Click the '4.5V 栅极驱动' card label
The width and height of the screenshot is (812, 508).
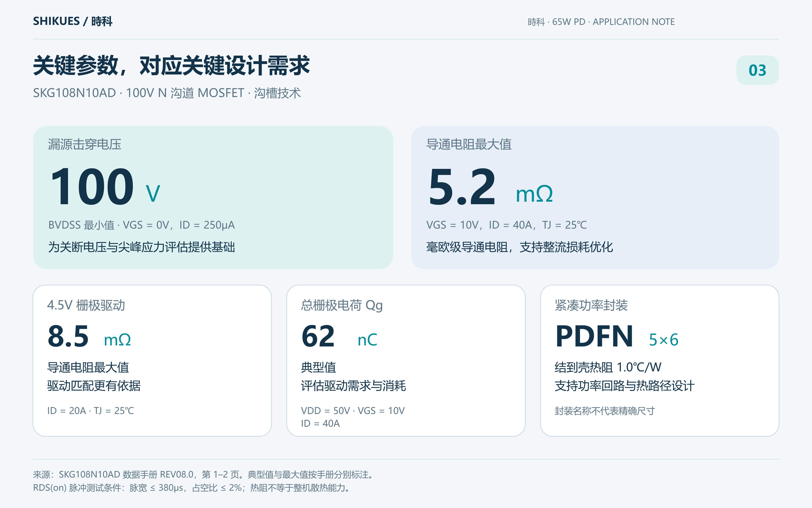tap(86, 305)
